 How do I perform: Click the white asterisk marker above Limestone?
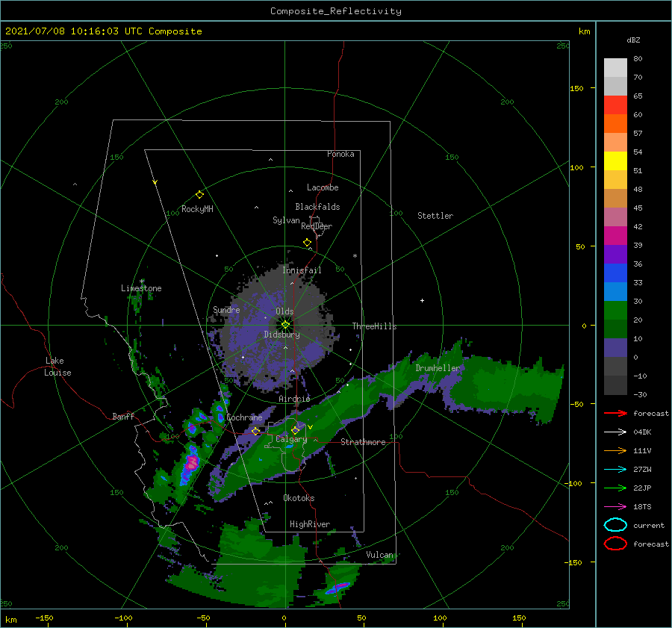(x=141, y=282)
